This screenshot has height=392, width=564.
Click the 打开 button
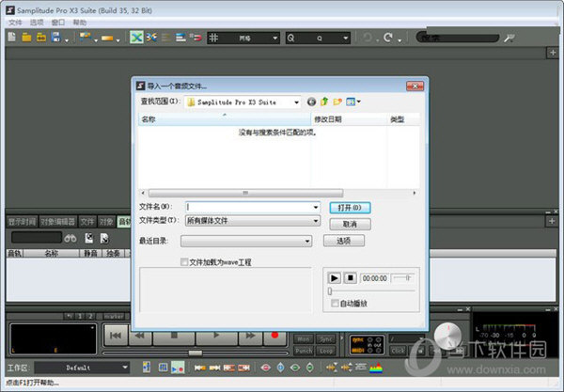click(351, 207)
